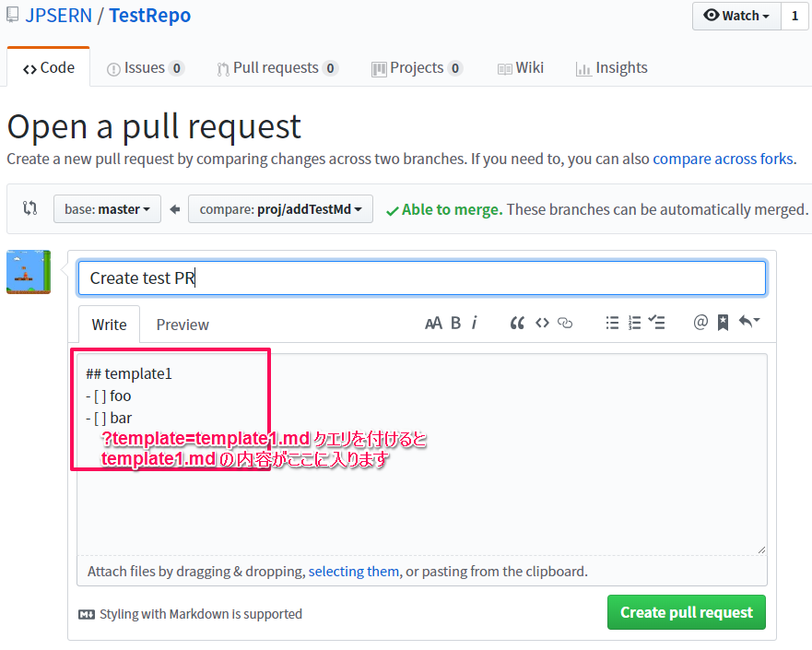Image resolution: width=812 pixels, height=650 pixels.
Task: Open the Projects tab
Action: 417,68
